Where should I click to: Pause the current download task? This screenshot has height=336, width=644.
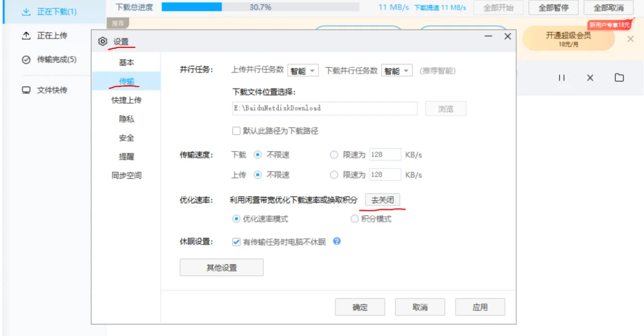click(561, 77)
